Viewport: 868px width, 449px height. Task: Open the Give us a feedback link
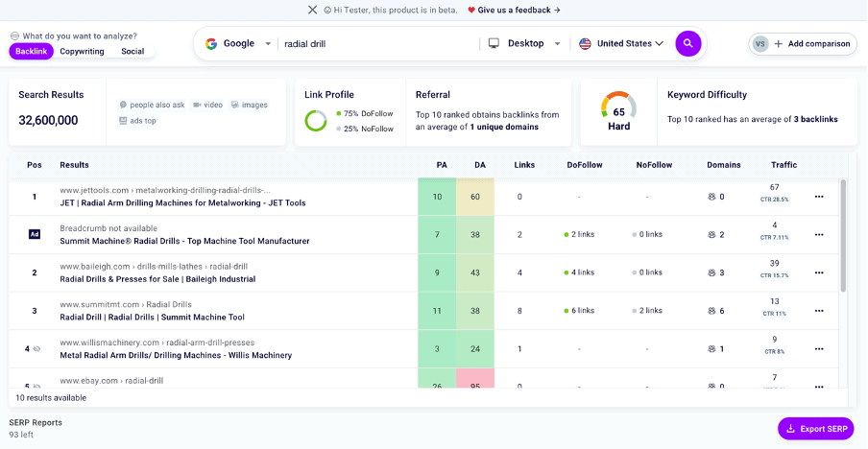click(x=514, y=10)
